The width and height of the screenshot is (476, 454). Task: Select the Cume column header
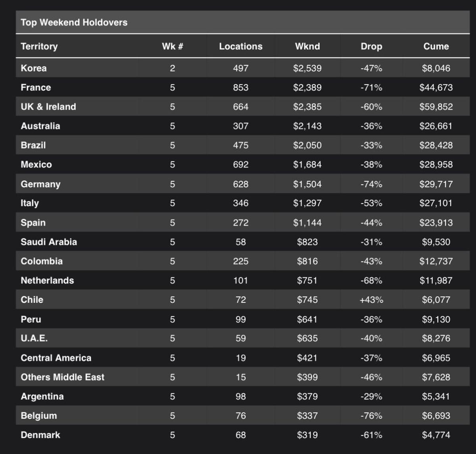click(436, 46)
